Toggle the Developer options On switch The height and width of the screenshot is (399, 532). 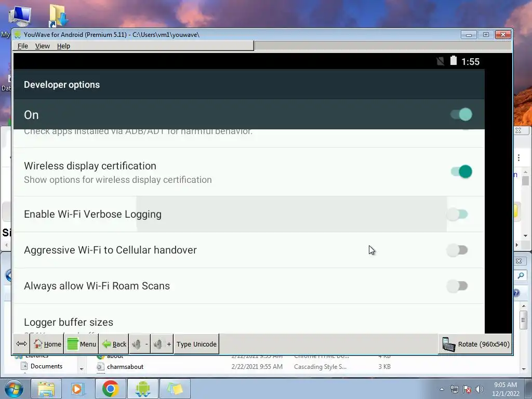coord(461,114)
